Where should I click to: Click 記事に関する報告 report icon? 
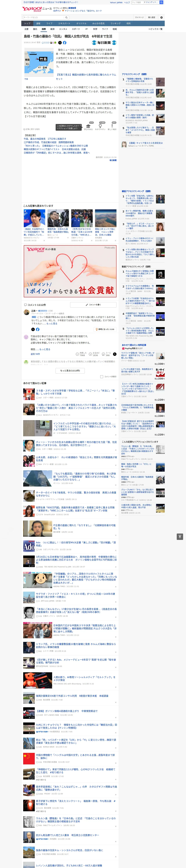(x=31, y=129)
